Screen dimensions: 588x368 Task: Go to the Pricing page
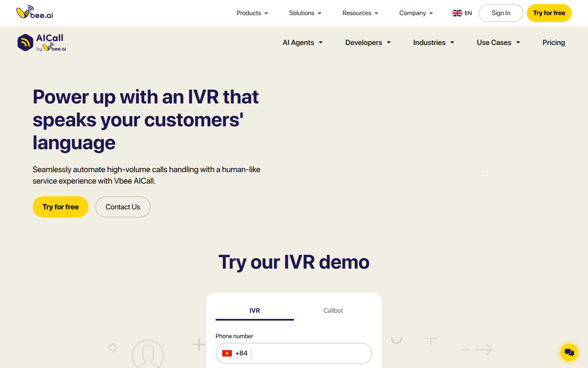(553, 43)
